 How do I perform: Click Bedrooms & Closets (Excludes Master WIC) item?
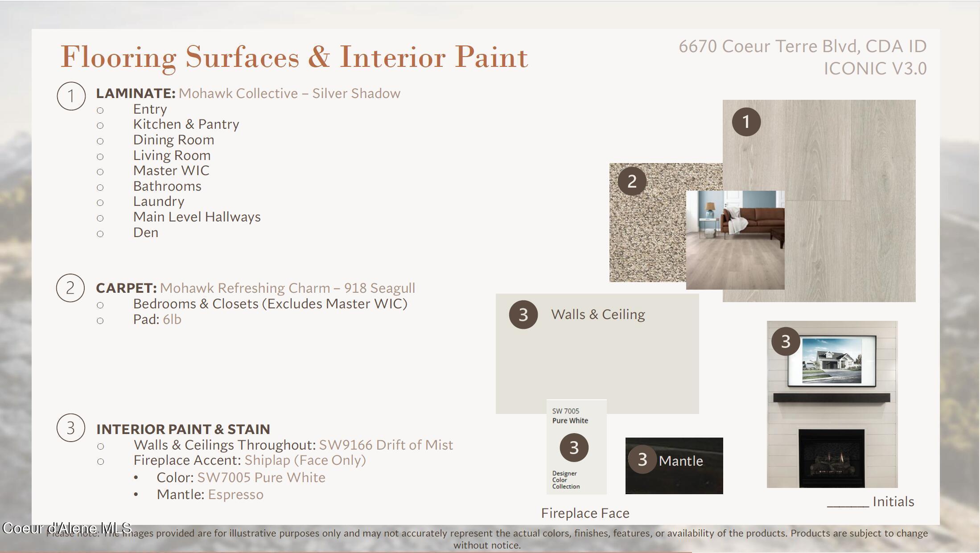(270, 304)
